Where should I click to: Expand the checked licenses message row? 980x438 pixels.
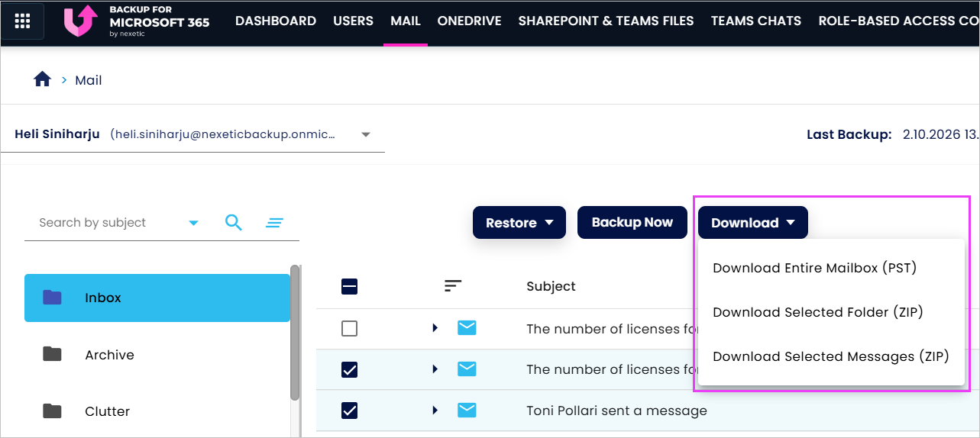coord(435,369)
